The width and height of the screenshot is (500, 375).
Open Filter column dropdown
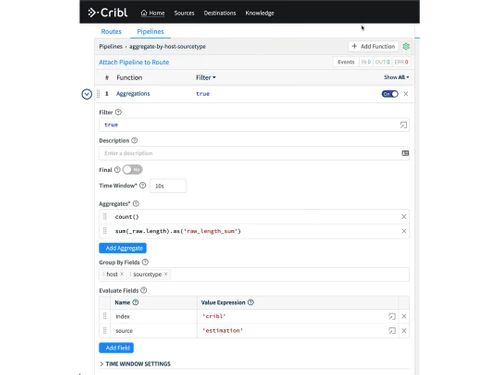click(206, 77)
